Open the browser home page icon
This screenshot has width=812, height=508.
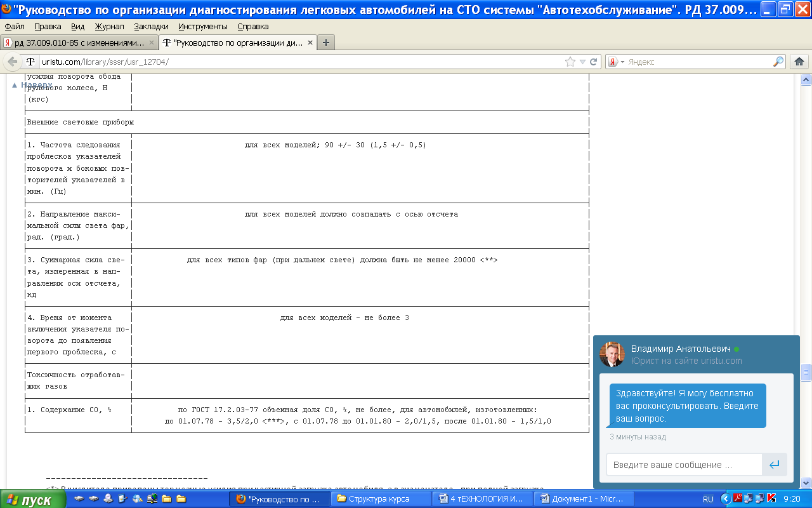799,62
